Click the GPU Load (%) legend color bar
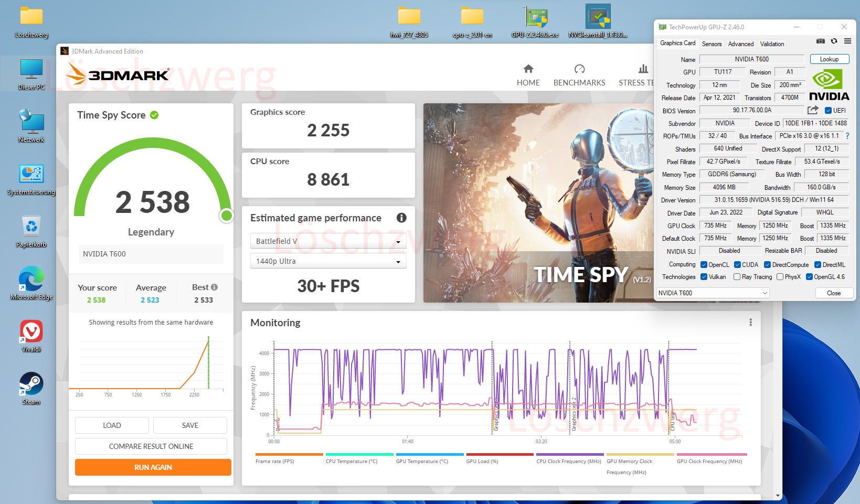The width and height of the screenshot is (860, 504). click(x=500, y=454)
